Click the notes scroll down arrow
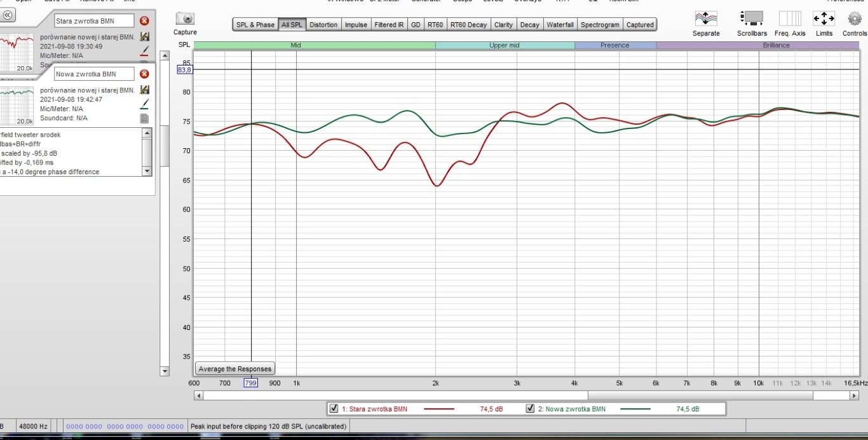 pos(147,171)
